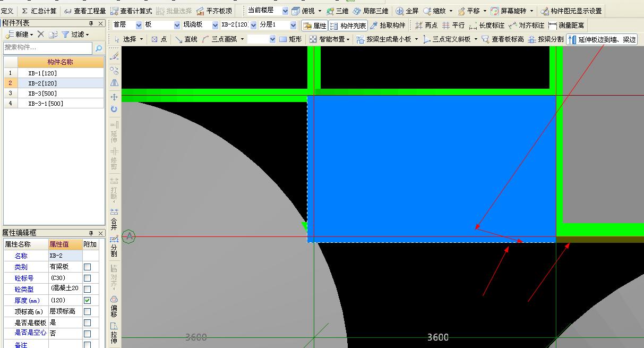
Task: Click the move icon in vertical toolbar
Action: [114, 97]
